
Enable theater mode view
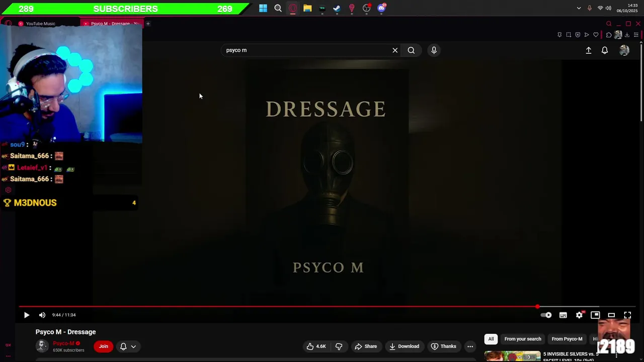(611, 315)
